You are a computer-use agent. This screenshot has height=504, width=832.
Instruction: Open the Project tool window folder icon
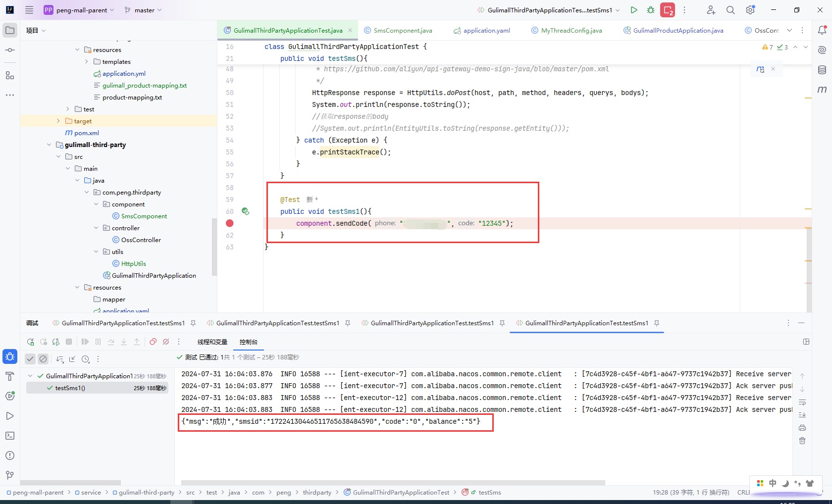(x=10, y=30)
